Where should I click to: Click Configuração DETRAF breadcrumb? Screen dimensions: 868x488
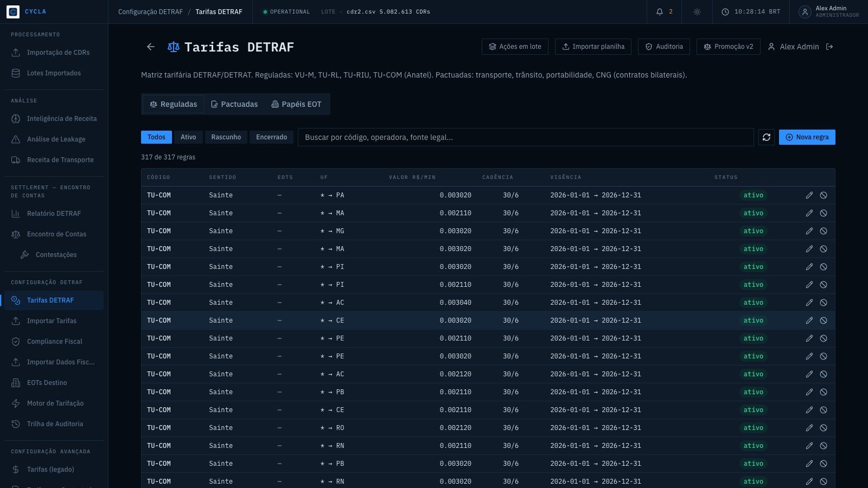tap(150, 11)
